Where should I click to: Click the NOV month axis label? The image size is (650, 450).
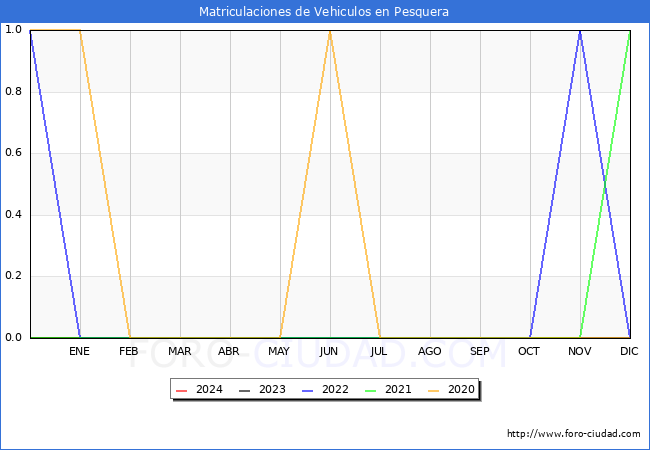pos(580,351)
